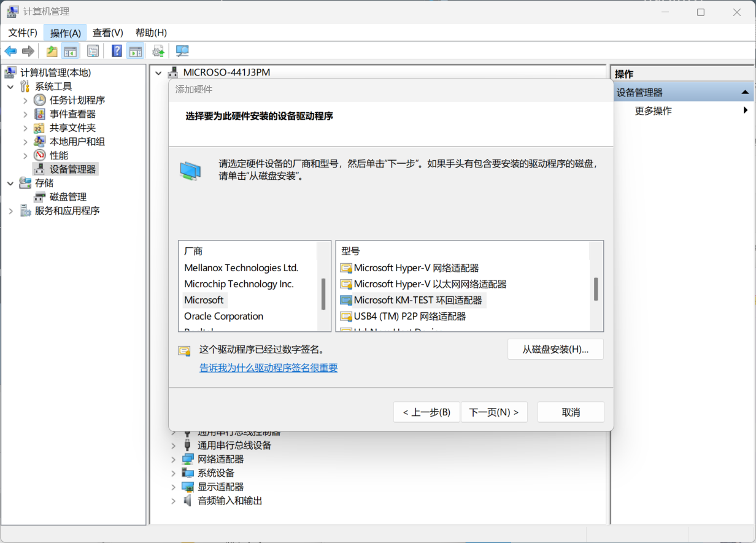Viewport: 756px width, 543px height.
Task: Collapse the MICROSO-441J3PM root node
Action: tap(158, 72)
